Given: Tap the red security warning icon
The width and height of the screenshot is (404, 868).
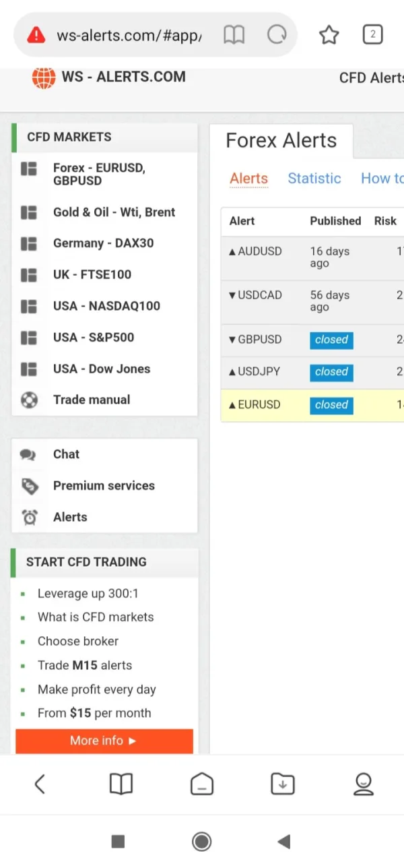Looking at the screenshot, I should click(36, 35).
